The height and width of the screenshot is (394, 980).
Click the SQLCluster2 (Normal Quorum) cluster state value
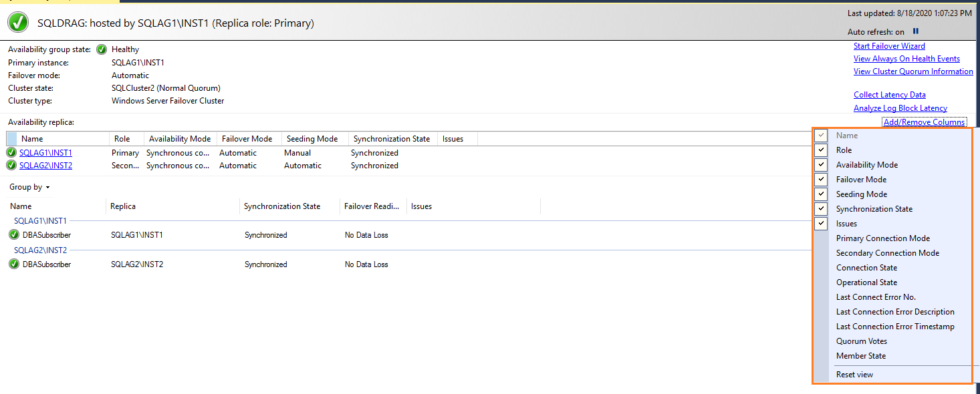166,88
